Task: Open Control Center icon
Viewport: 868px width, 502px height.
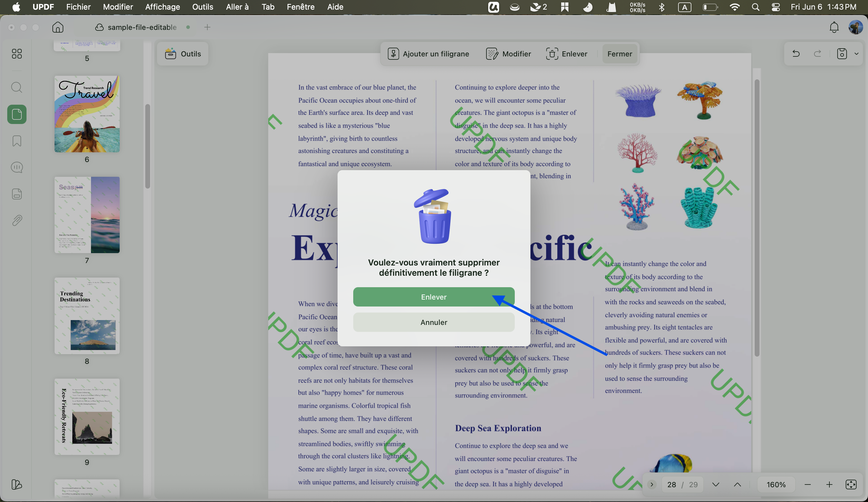Action: click(776, 7)
